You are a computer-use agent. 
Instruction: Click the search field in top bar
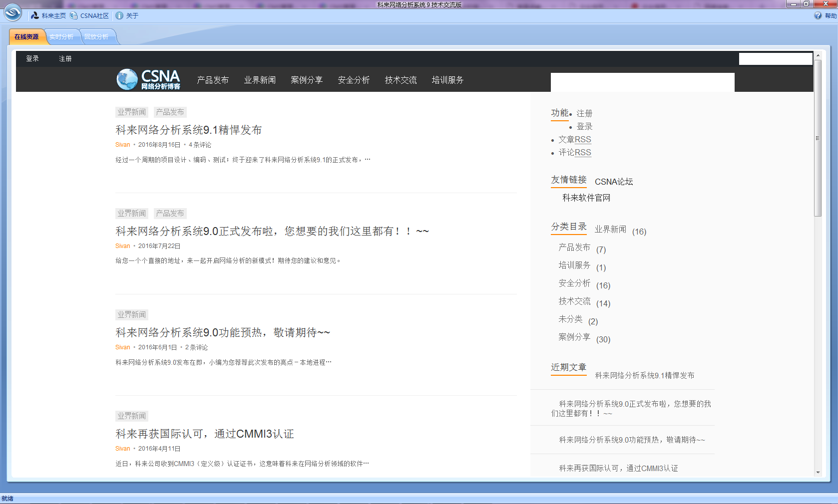point(776,59)
